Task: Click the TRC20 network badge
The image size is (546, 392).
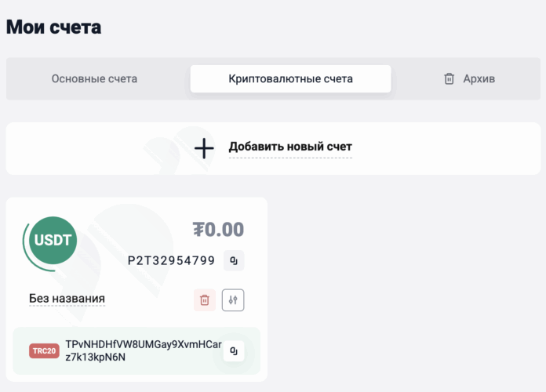Action: (x=44, y=351)
